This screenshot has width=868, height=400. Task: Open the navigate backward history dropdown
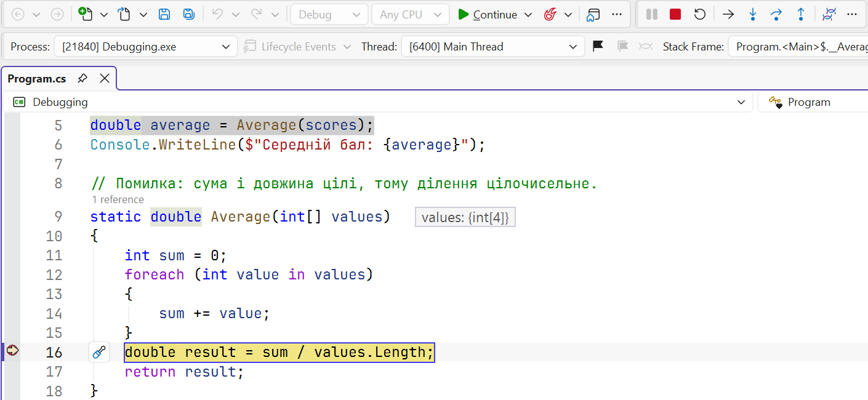click(x=36, y=14)
